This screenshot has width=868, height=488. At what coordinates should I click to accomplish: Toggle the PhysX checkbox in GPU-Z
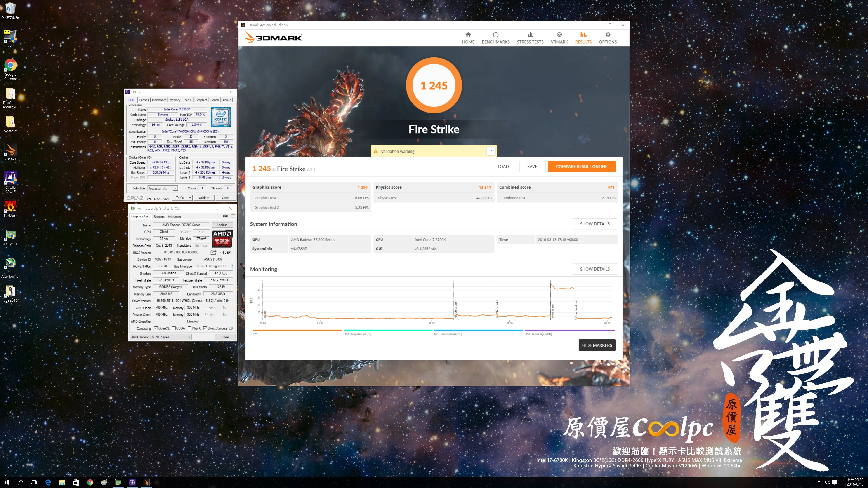189,328
